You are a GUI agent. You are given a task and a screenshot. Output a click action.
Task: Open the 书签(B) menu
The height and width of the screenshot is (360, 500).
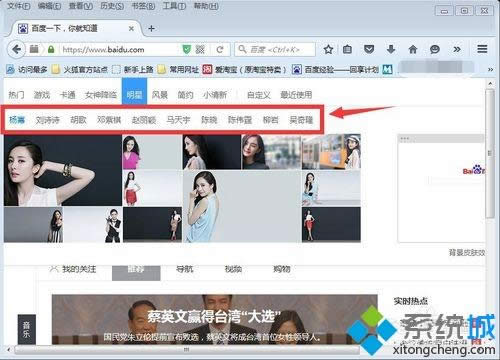tap(143, 6)
